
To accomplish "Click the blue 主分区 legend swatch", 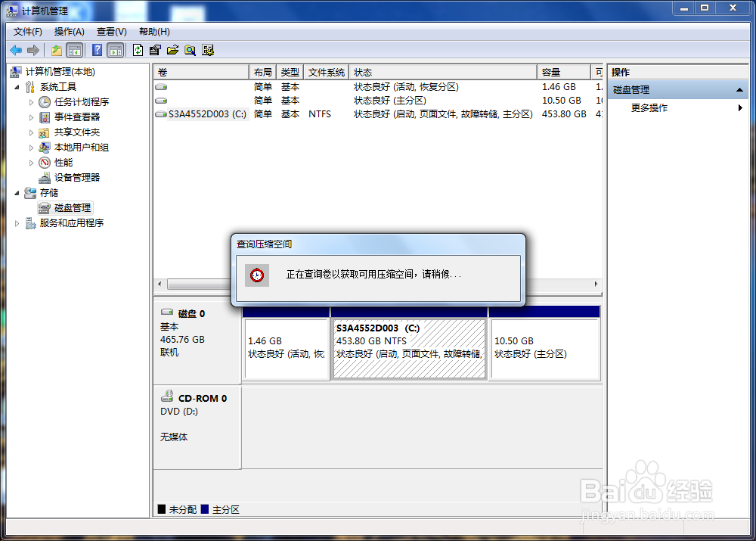I will [x=204, y=509].
